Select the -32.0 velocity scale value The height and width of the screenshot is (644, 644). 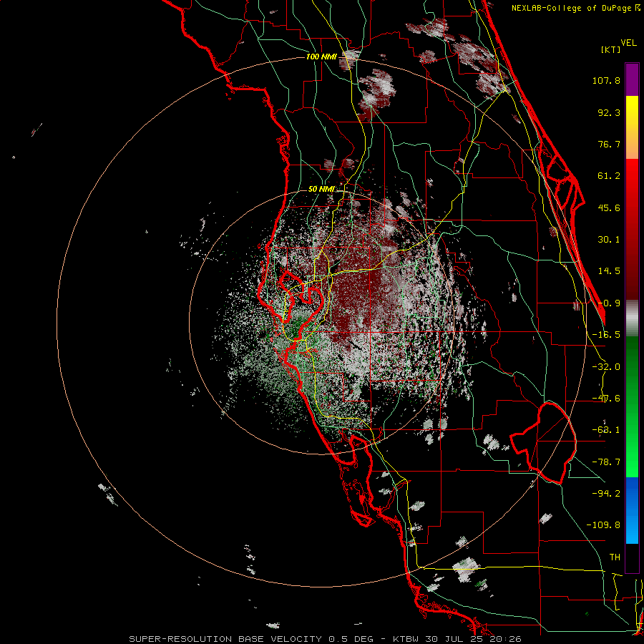606,367
